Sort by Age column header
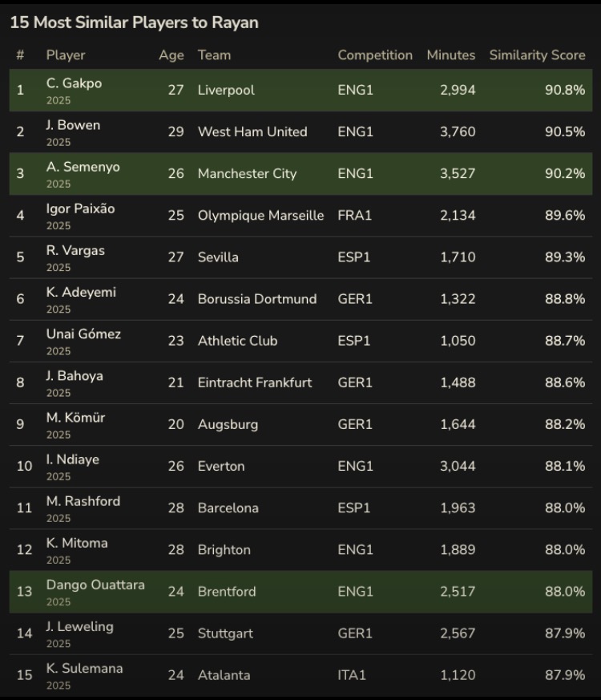Screen dimensions: 601x700 click(171, 55)
